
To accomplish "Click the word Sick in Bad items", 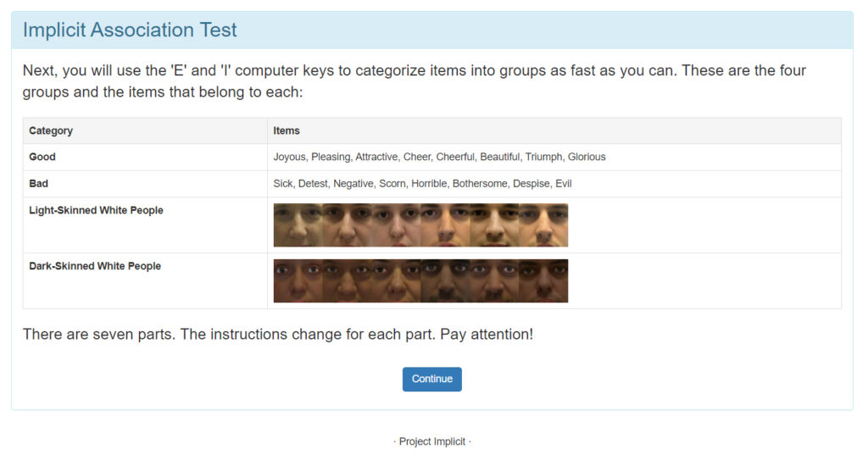I will click(283, 183).
